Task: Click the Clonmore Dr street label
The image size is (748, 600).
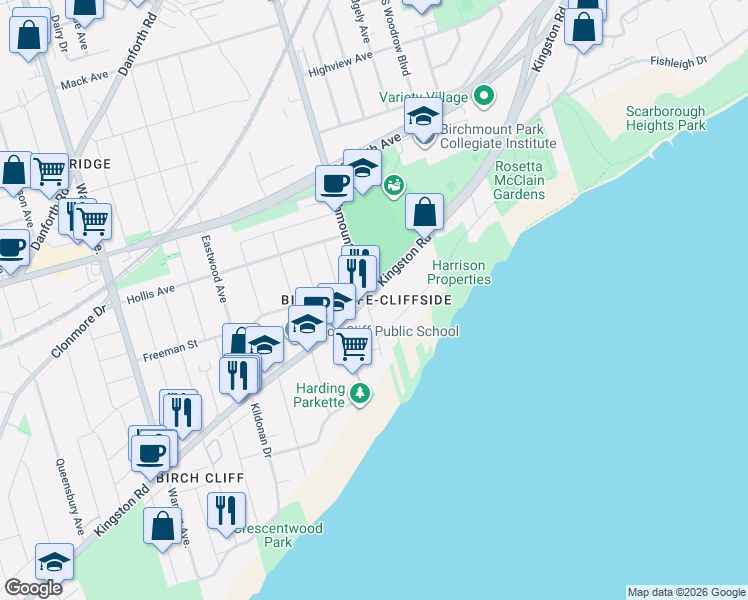Action: [x=78, y=331]
